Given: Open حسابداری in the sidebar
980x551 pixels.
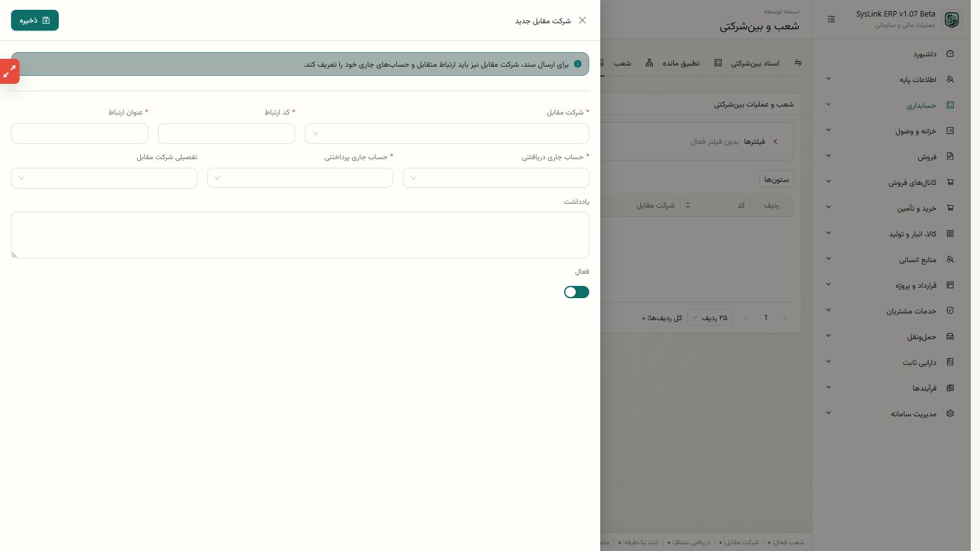Looking at the screenshot, I should coord(922,105).
